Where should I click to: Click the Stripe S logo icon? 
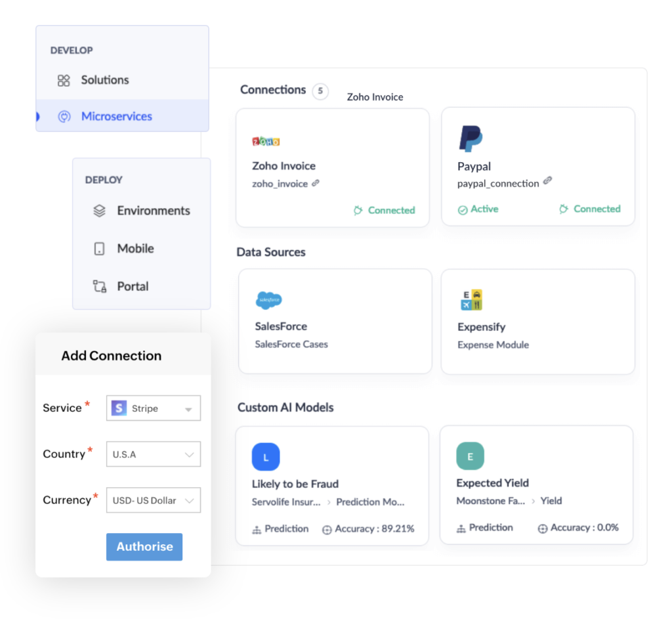[x=119, y=408]
